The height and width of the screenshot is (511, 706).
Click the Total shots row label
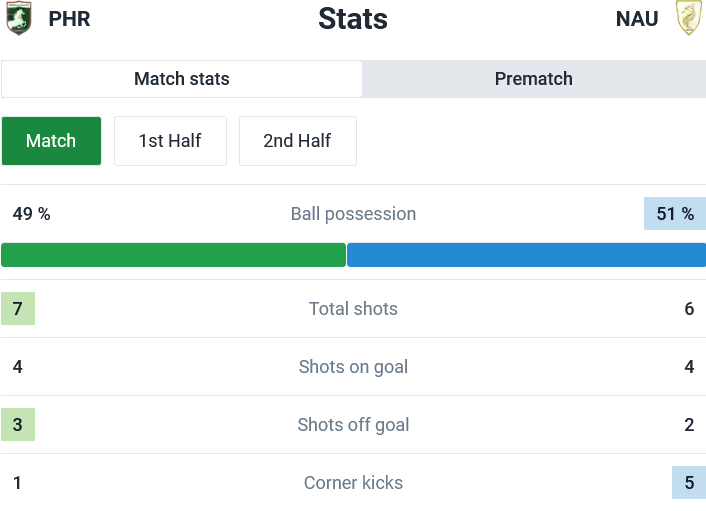(353, 309)
